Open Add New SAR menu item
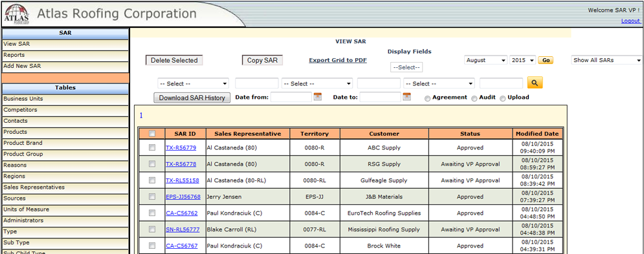The height and width of the screenshot is (254, 644). pyautogui.click(x=66, y=66)
